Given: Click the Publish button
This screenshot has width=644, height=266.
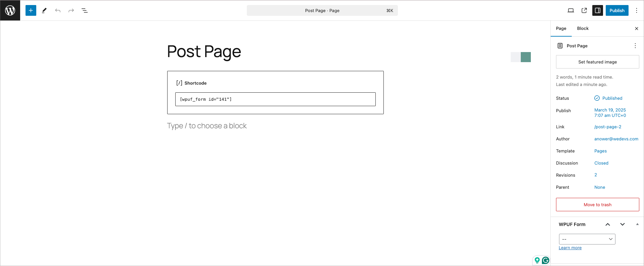Looking at the screenshot, I should coord(617,10).
